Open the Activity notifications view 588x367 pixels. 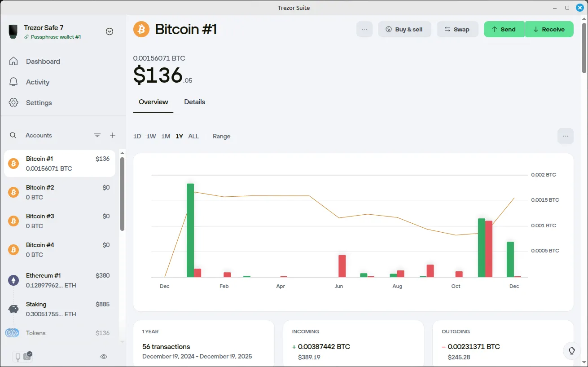click(x=38, y=82)
